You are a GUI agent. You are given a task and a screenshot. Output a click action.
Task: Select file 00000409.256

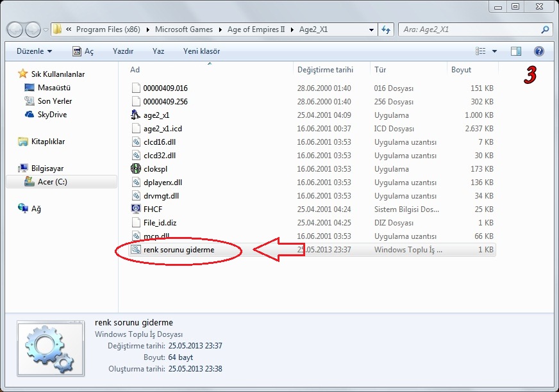coord(165,102)
